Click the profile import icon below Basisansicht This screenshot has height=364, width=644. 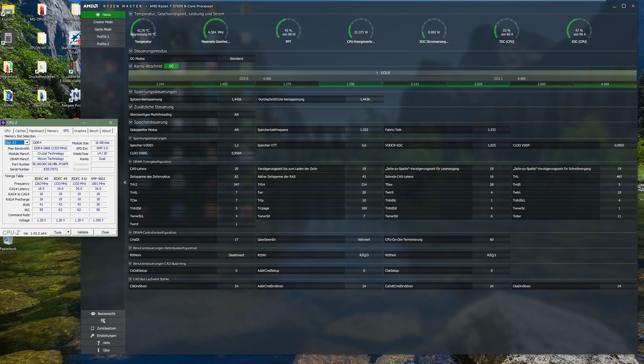(x=103, y=321)
